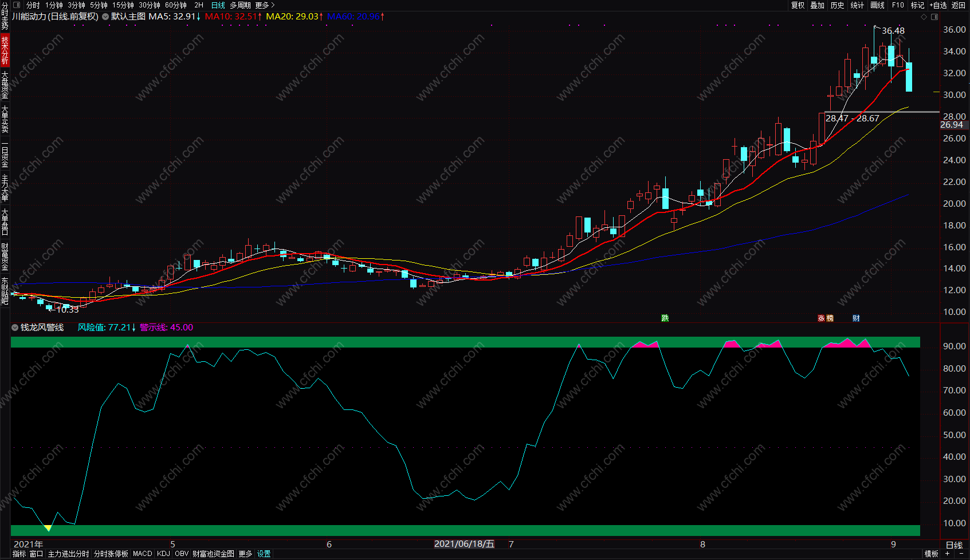
Task: Open 大单盘口 in left sidebar
Action: (5, 222)
